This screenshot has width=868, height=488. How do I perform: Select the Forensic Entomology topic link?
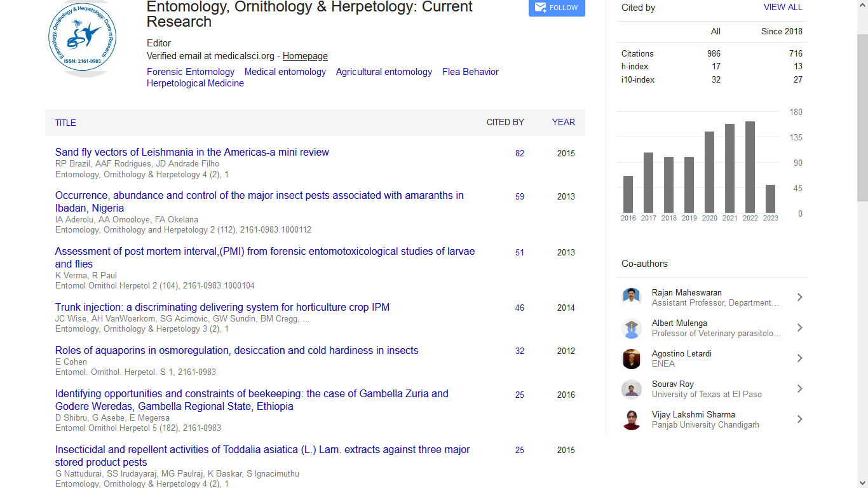[x=191, y=72]
